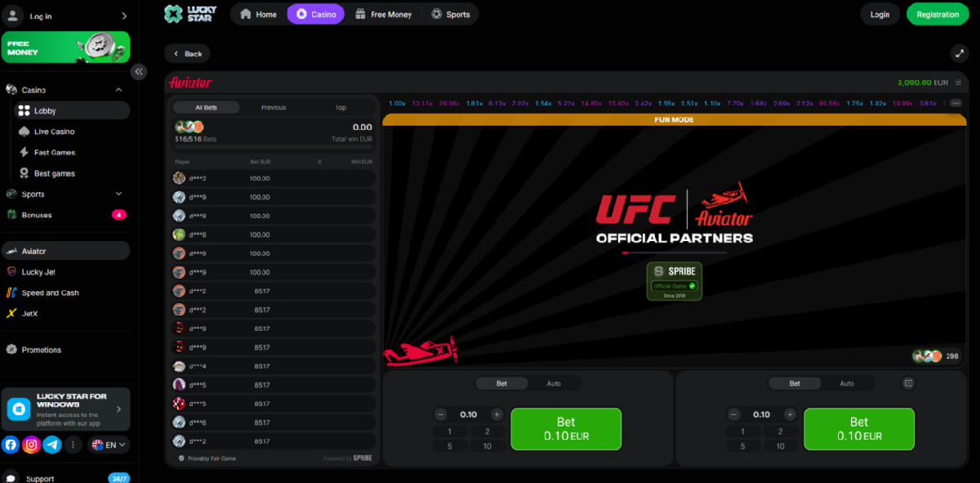Click the Aviator logo in game header
Screen dimensions: 980x483
190,83
